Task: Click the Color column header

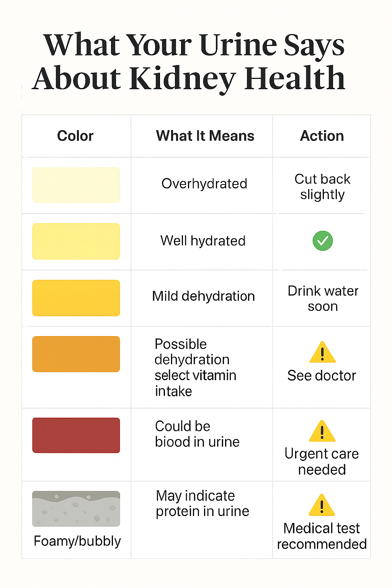Action: coord(75,136)
